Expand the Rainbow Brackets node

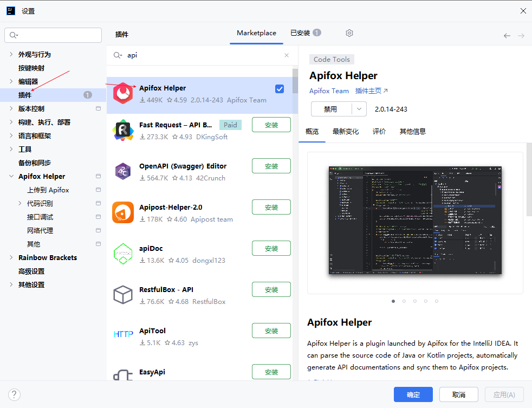pos(11,257)
